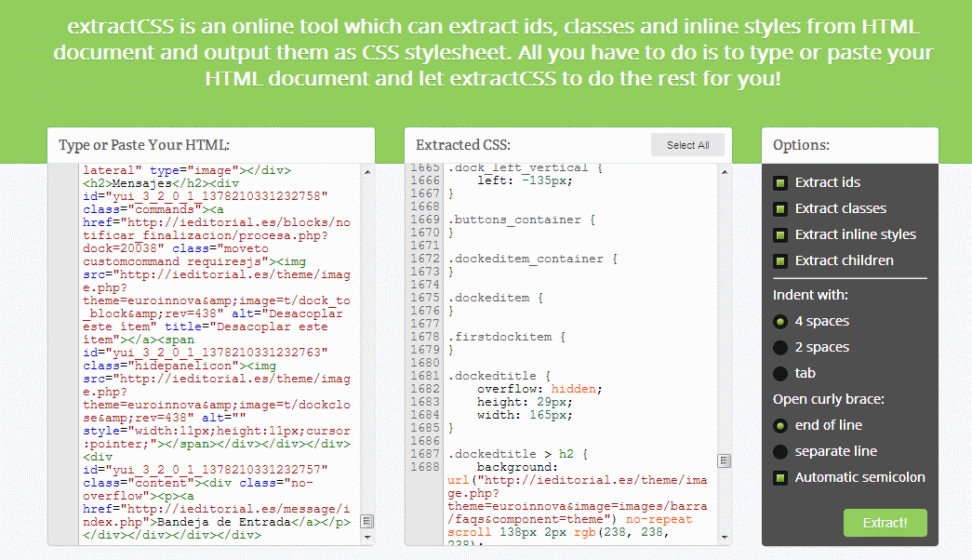Disable the Extract classes option
Screen dimensions: 972x560
click(780, 208)
